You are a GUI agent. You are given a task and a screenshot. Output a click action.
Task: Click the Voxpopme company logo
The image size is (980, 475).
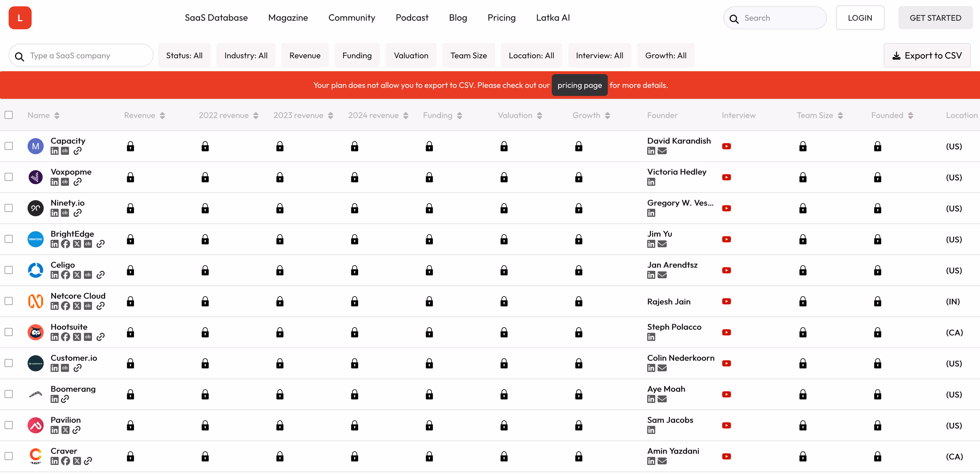(x=35, y=177)
